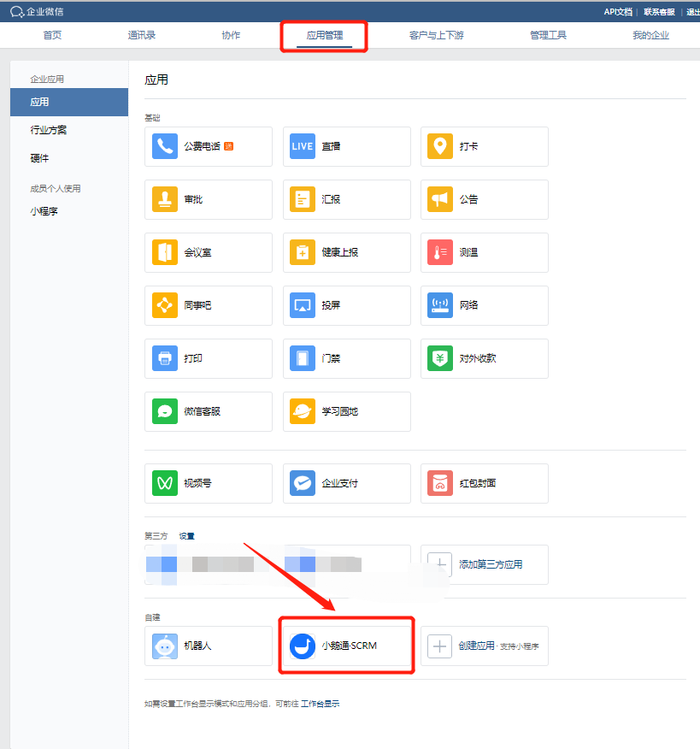Switch to the 管理工具 tab
The width and height of the screenshot is (700, 749).
tap(548, 35)
